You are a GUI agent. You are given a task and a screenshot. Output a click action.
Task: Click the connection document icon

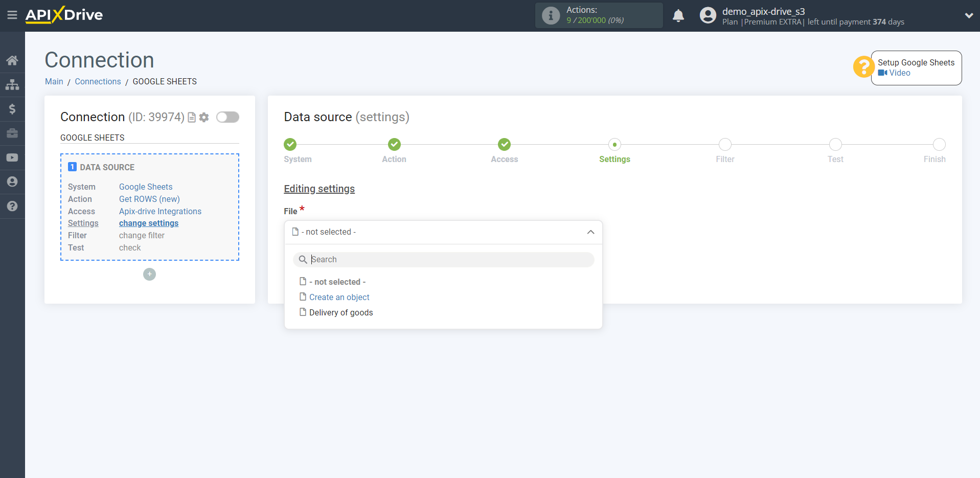point(192,118)
